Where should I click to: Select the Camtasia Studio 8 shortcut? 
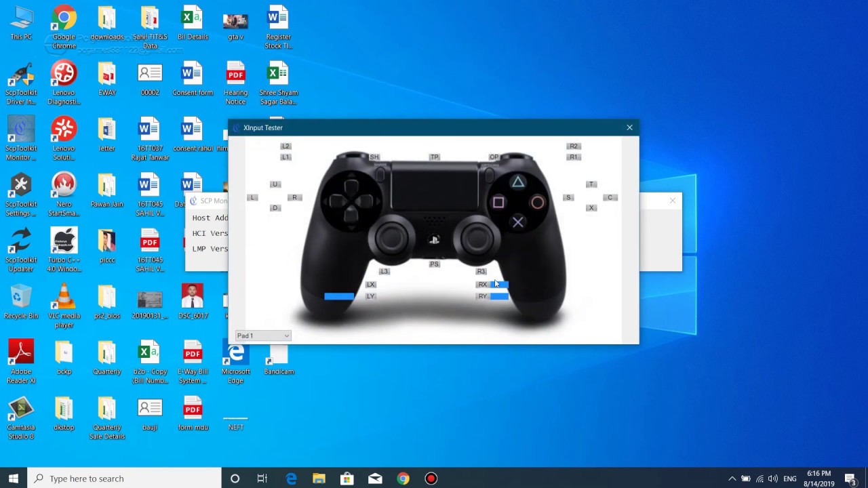point(21,418)
